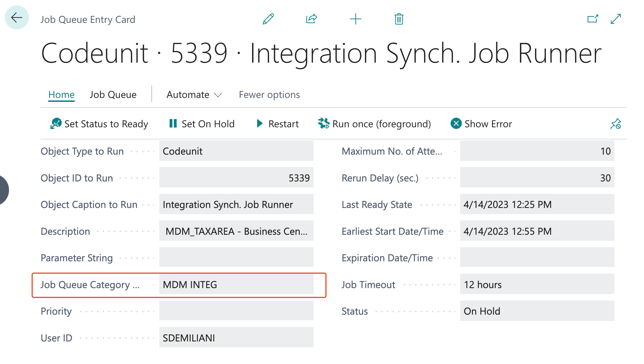Click the Restart action
The height and width of the screenshot is (364, 644).
(x=278, y=124)
